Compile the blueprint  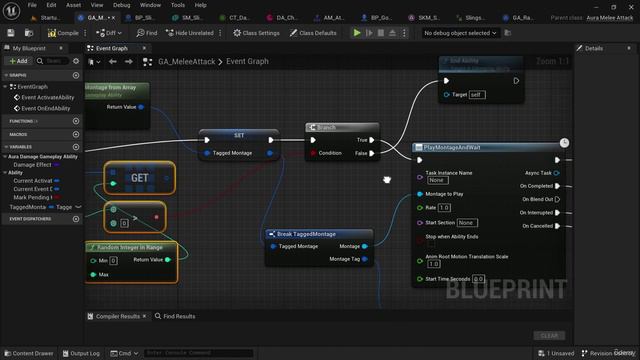pos(63,33)
